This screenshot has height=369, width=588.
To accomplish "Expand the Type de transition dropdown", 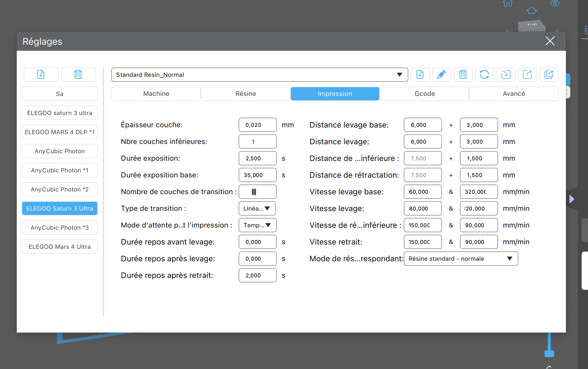I will 257,208.
